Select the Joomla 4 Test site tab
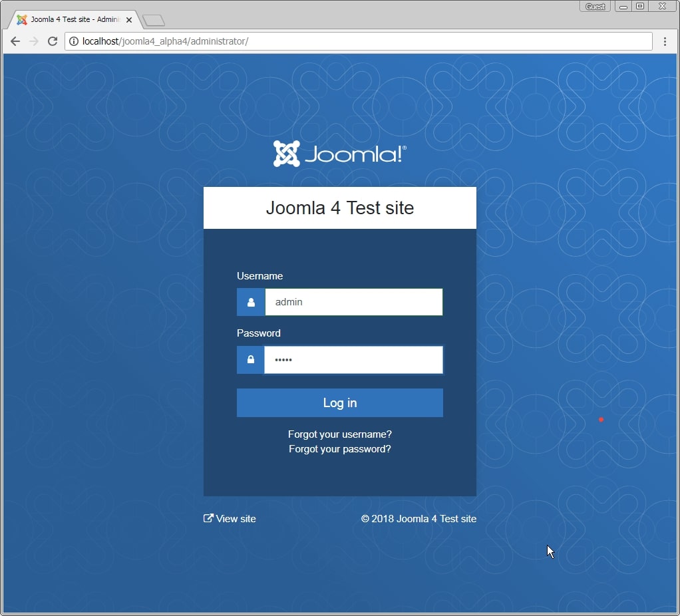The image size is (680, 616). click(x=74, y=19)
